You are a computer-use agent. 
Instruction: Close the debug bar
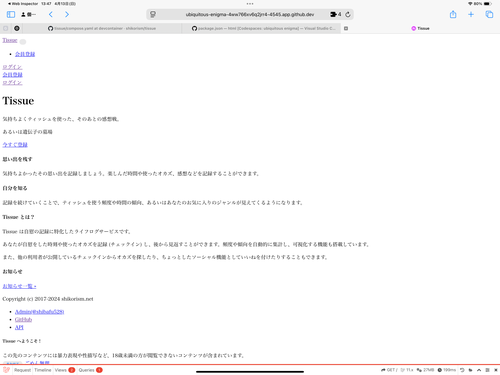tap(496, 370)
